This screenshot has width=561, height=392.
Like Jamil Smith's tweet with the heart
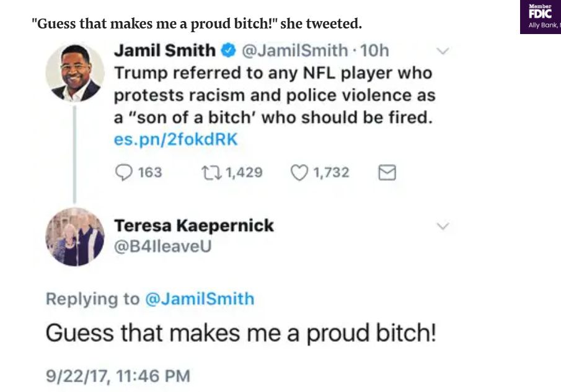pyautogui.click(x=299, y=172)
